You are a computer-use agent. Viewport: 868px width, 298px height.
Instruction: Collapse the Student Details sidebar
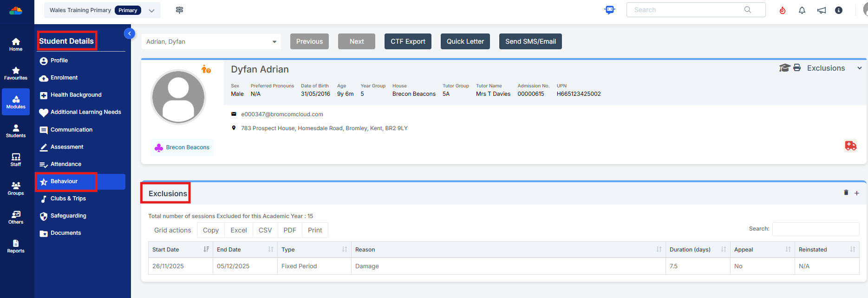click(130, 33)
